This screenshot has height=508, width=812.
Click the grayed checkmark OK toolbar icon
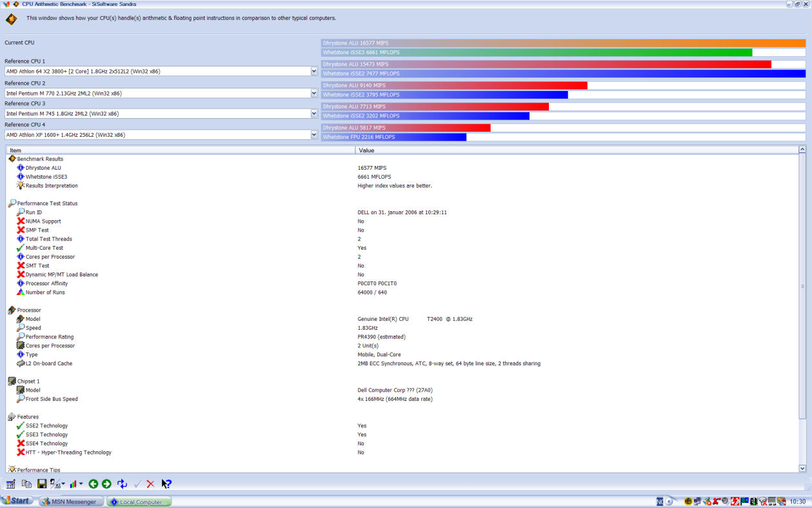coord(137,483)
